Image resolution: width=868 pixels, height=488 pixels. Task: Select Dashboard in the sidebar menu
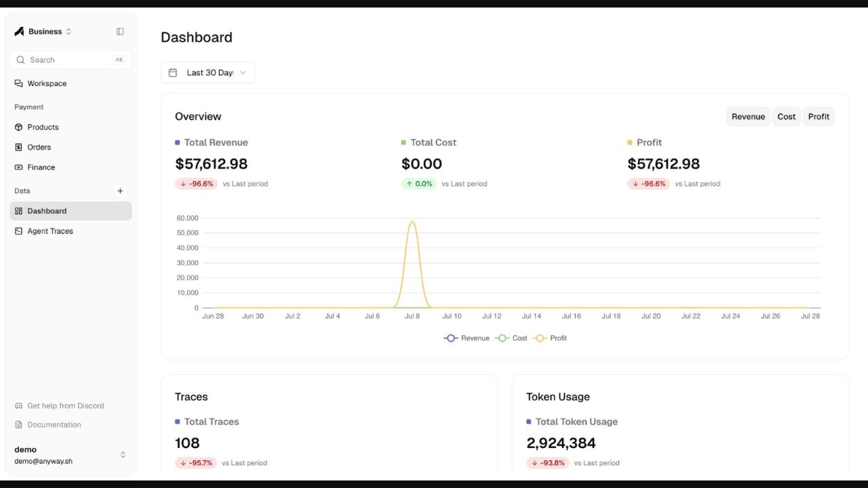click(71, 211)
